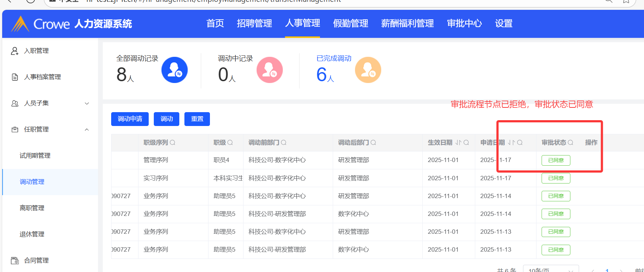Click the search icon beside 调动后部门 header
644x272 pixels.
pos(373,143)
